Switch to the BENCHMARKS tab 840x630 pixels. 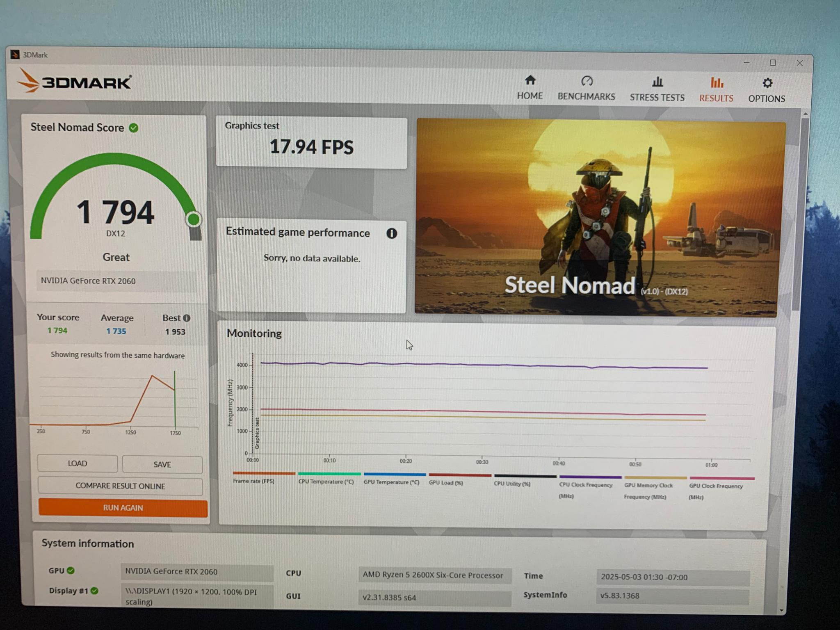[x=586, y=89]
